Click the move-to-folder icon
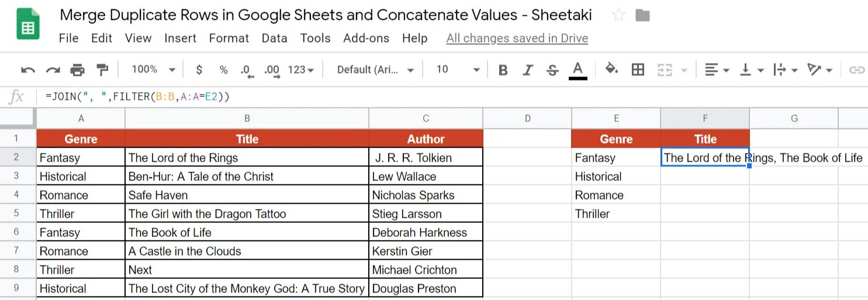 coord(642,15)
